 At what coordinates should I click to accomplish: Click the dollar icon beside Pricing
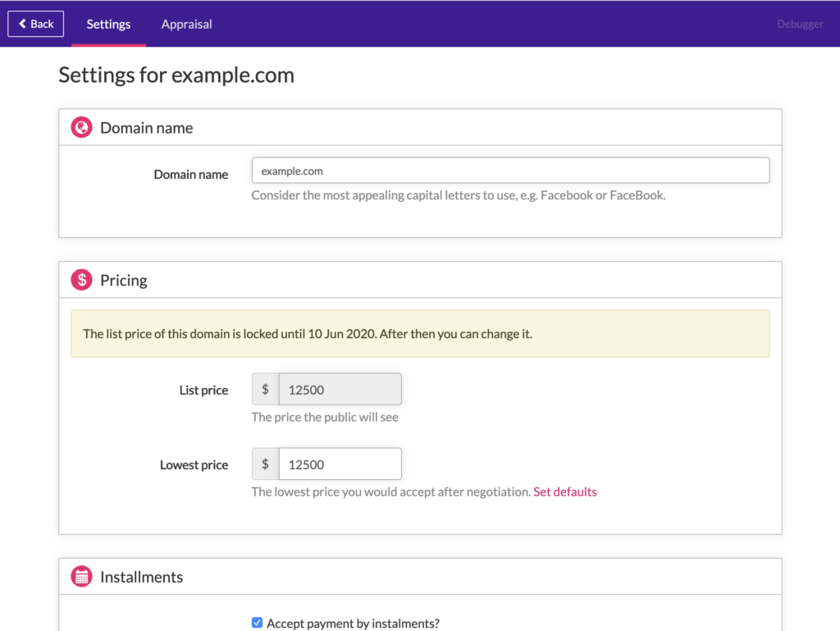point(81,280)
